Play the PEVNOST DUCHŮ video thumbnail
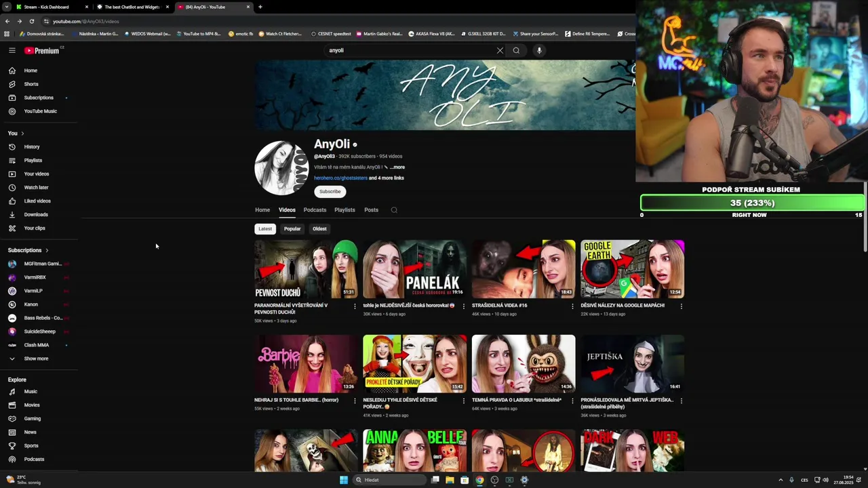Screen dimensions: 868x488 coord(306,269)
